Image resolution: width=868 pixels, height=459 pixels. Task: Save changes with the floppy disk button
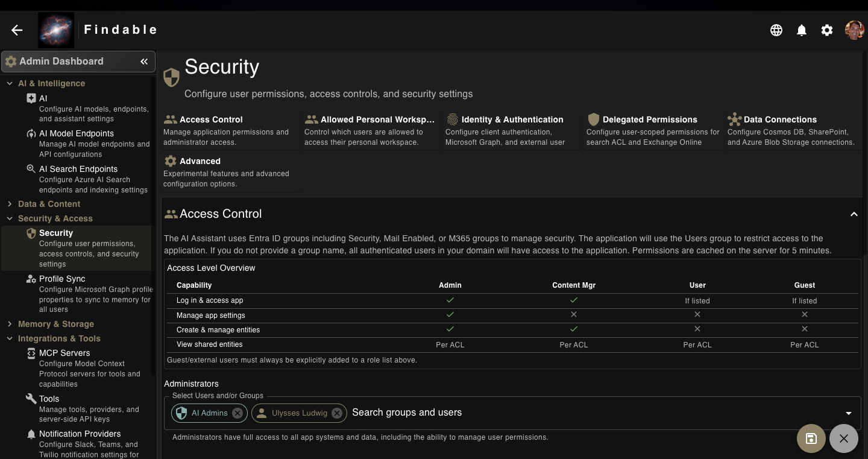(x=811, y=438)
